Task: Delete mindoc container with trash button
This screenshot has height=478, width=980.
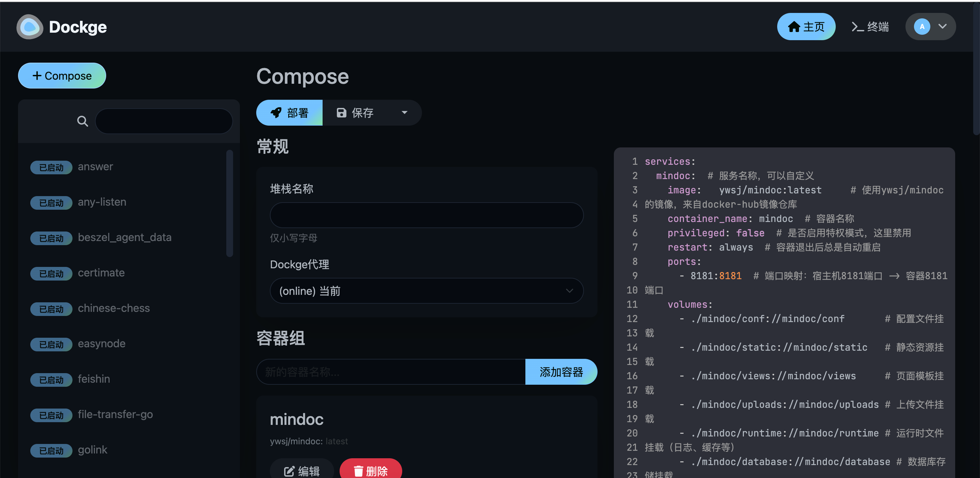Action: pos(371,471)
